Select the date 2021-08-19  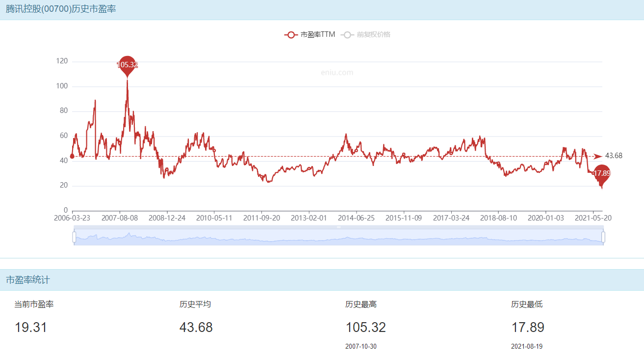coord(527,346)
